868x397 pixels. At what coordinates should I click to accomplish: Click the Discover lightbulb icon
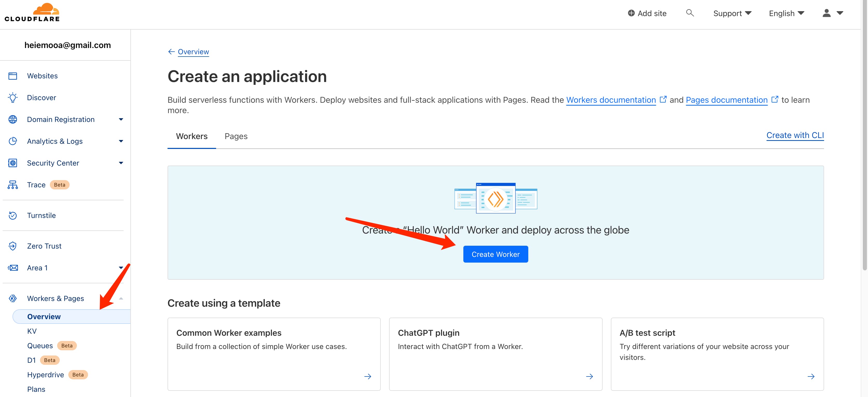coord(13,98)
